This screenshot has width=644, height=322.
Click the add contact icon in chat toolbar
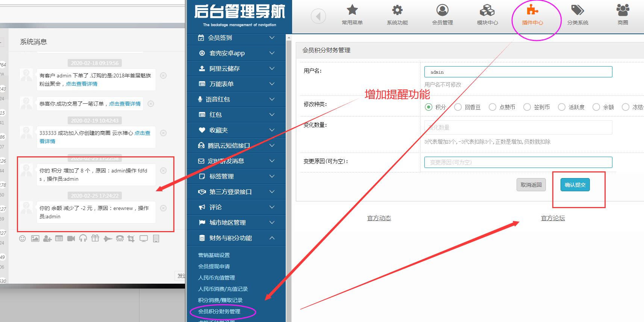pos(47,239)
